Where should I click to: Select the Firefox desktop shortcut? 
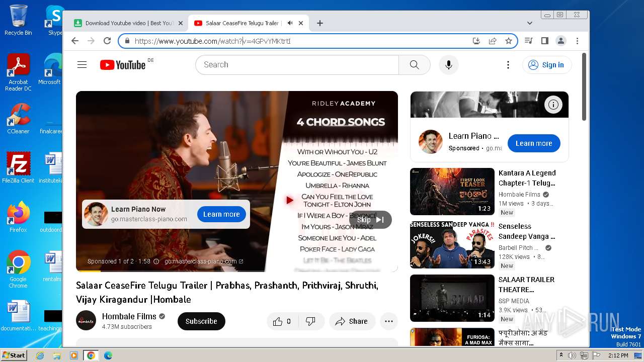click(x=18, y=217)
